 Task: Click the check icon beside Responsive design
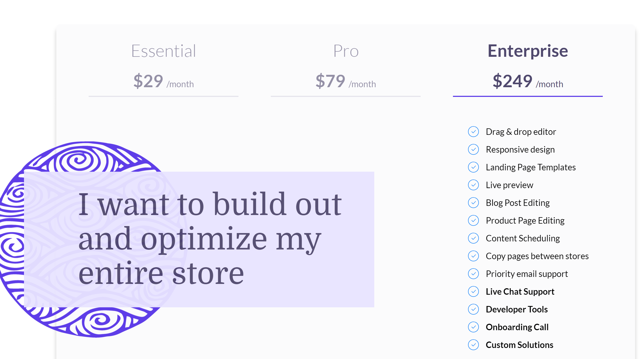click(x=473, y=149)
